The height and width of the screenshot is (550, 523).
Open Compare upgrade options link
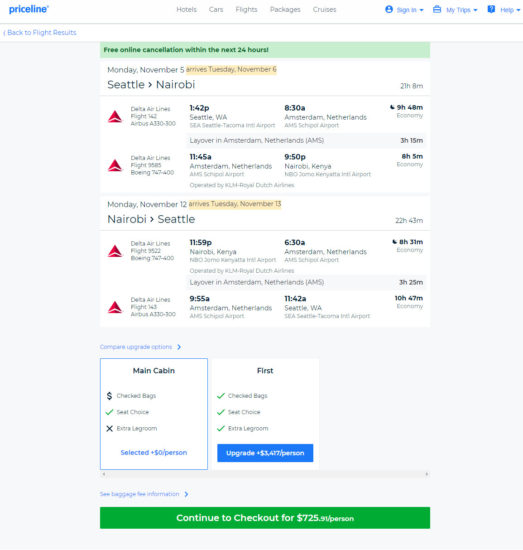[x=136, y=347]
